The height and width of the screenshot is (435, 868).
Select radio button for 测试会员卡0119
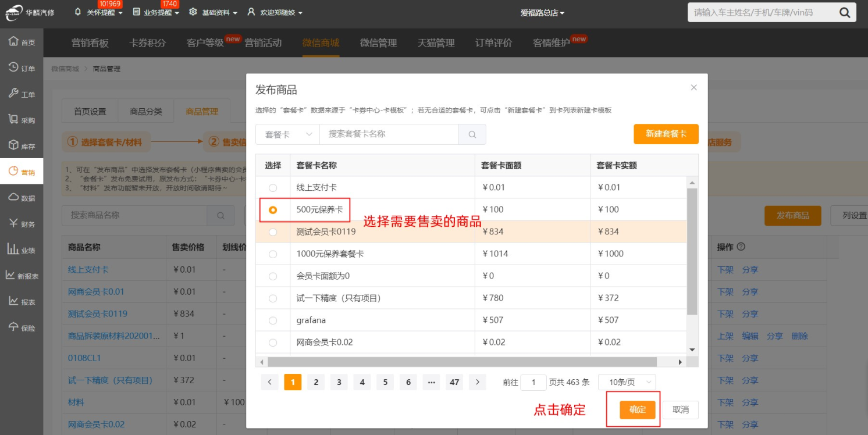(x=273, y=232)
